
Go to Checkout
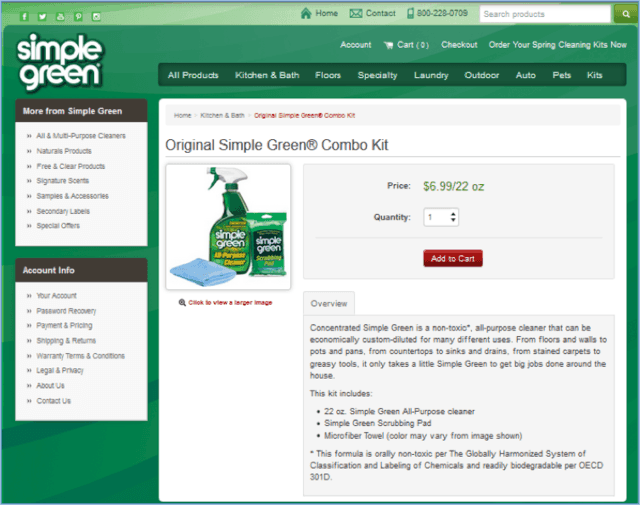459,45
